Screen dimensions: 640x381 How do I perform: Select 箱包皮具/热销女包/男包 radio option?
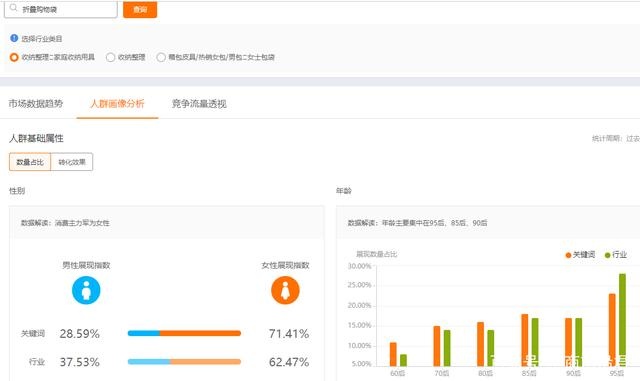tap(161, 57)
